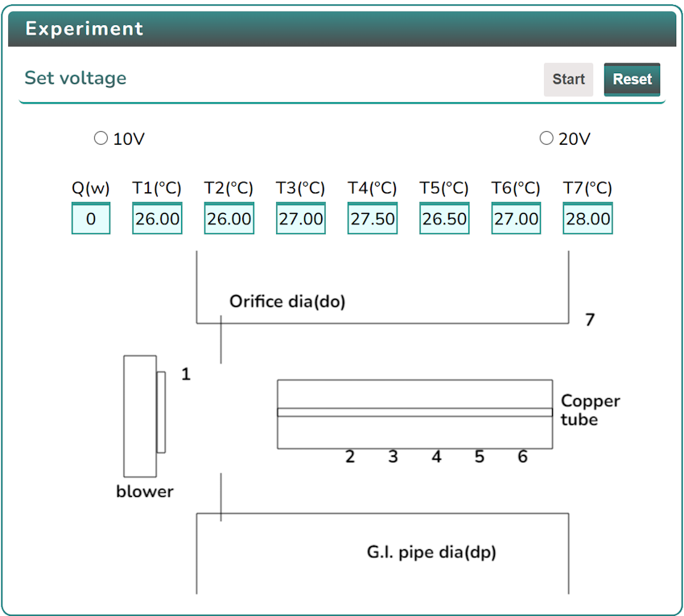Click the T7 temperature field
The image size is (684, 616).
(x=588, y=219)
